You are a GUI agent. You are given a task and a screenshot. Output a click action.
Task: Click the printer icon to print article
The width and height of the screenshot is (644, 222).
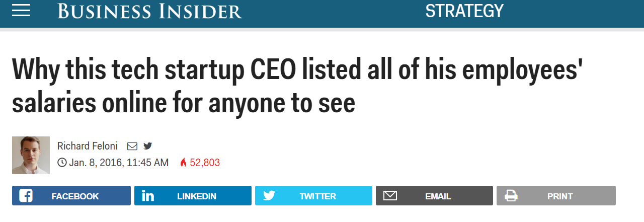(511, 196)
